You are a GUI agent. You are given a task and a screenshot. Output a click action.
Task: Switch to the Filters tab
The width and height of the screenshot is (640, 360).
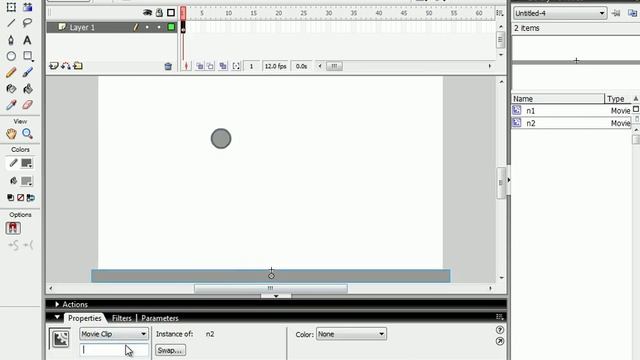point(122,318)
